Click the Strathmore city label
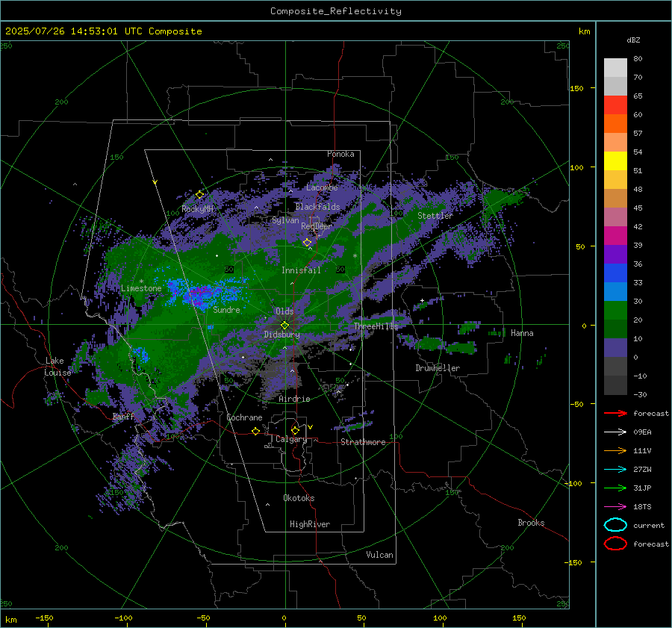The width and height of the screenshot is (672, 628). (x=363, y=442)
